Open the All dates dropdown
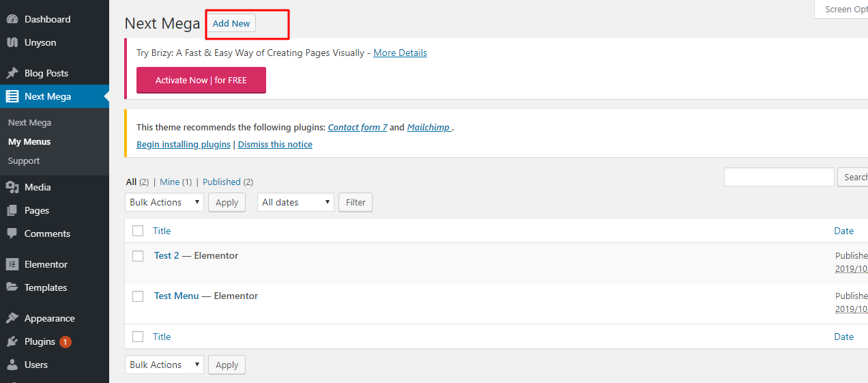This screenshot has width=868, height=383. (295, 202)
